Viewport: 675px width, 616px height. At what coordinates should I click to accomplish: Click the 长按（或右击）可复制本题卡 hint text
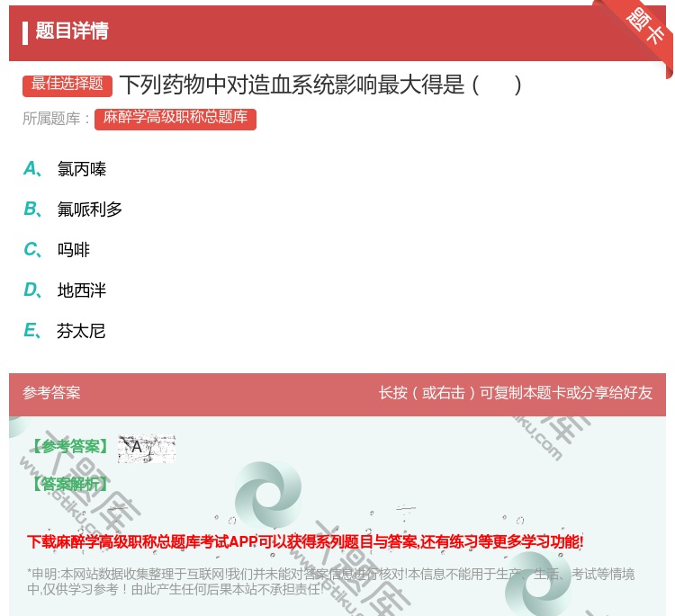point(516,392)
